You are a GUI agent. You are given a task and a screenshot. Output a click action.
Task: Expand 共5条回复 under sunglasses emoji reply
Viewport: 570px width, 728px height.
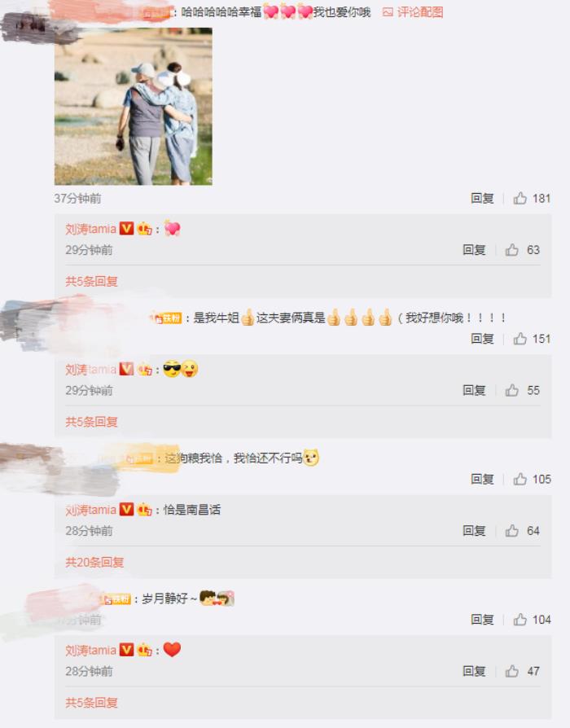91,422
